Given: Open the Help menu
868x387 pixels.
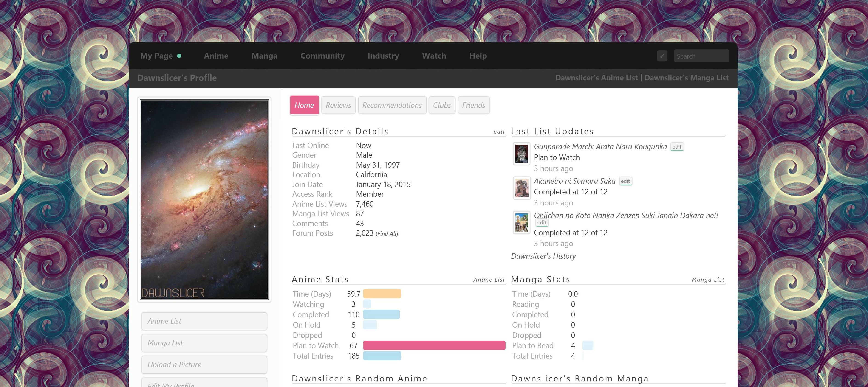Looking at the screenshot, I should coord(478,56).
